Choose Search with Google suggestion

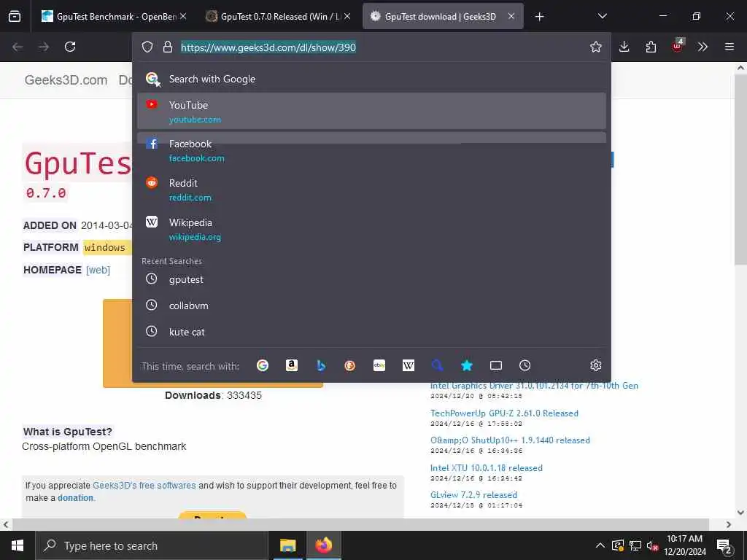371,79
